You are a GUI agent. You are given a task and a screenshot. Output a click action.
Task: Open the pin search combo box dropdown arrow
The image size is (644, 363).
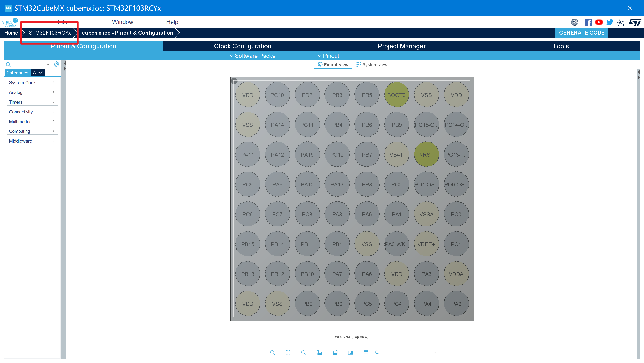tap(434, 352)
